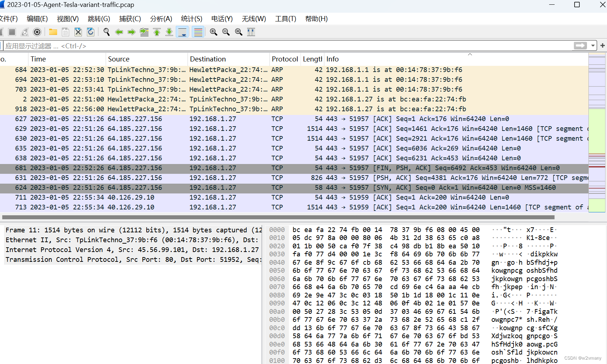
Task: Select ASCII text FigaTk in hex pane
Action: [x=545, y=311]
